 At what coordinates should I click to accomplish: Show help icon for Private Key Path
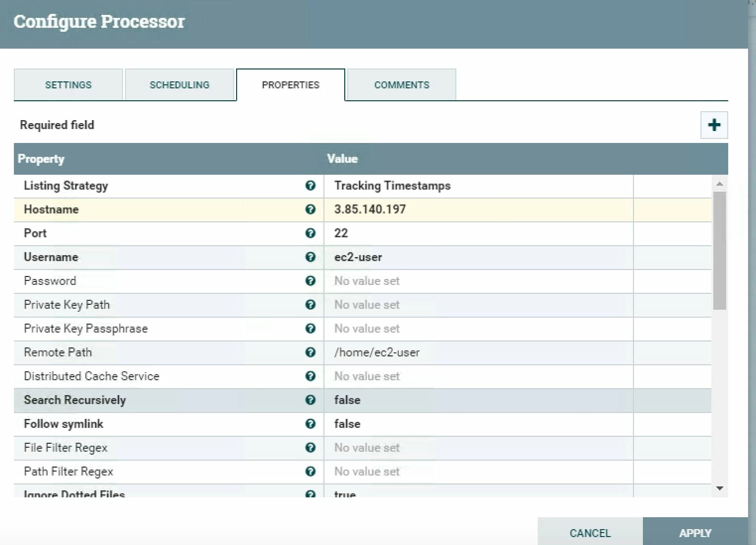[x=311, y=305]
